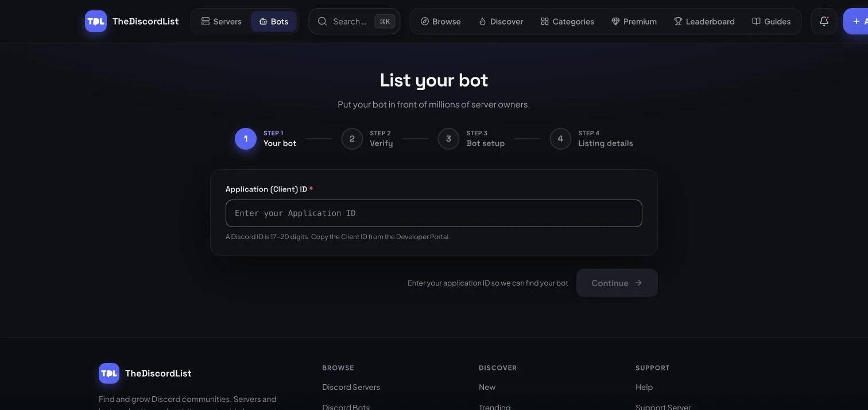Viewport: 868px width, 410px height.
Task: Switch to the Bots tab
Action: (273, 21)
